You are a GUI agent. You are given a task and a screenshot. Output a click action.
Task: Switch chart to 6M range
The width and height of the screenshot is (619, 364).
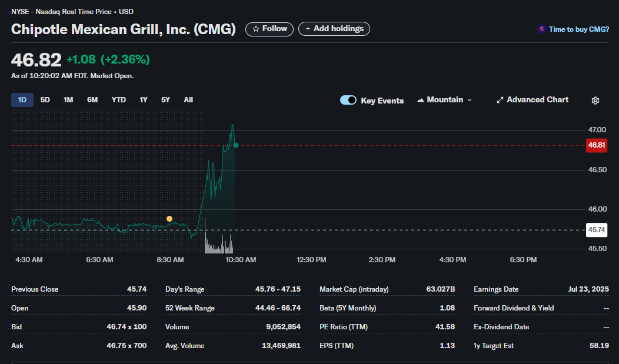pos(92,100)
